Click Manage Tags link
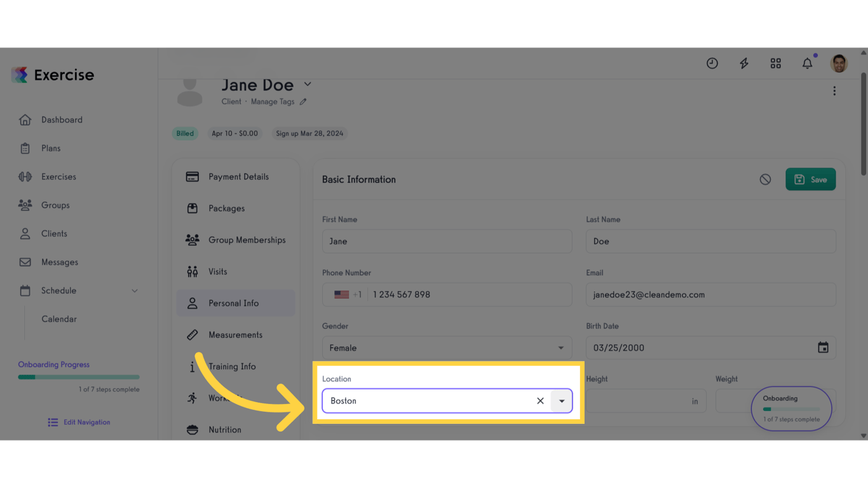 (x=273, y=102)
